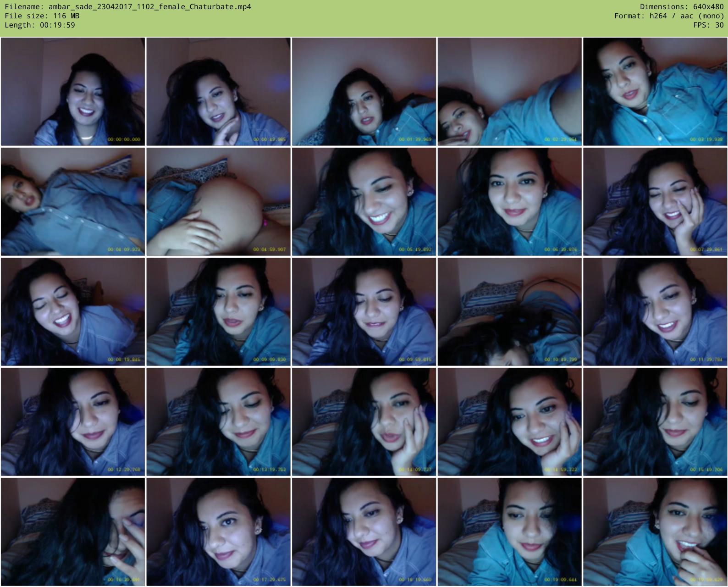Select the frame at 00:12:29.768

click(x=73, y=421)
